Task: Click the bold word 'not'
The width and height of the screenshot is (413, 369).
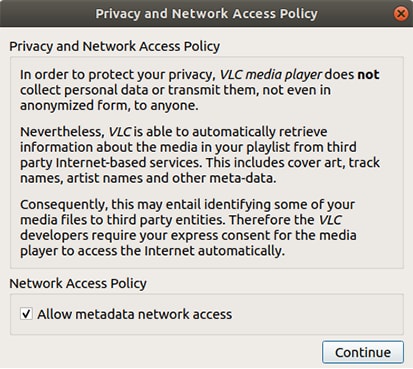Action: (368, 75)
